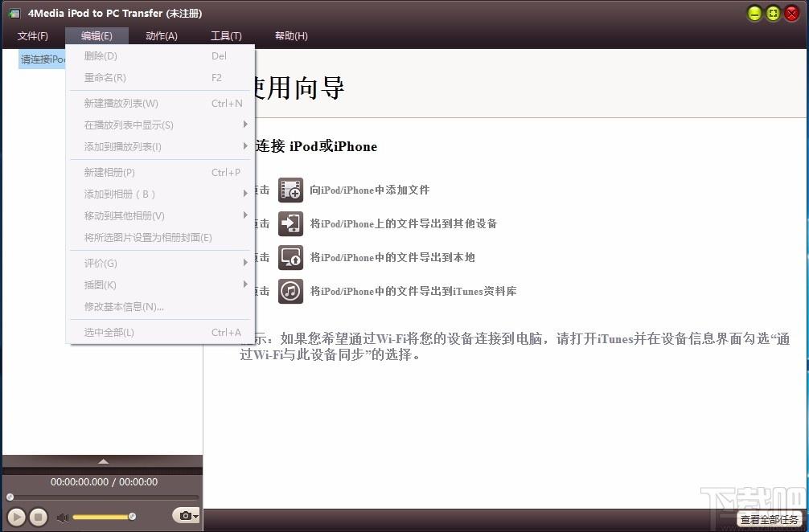
Task: Click the 连接 iPod或iPhone heading
Action: point(316,146)
